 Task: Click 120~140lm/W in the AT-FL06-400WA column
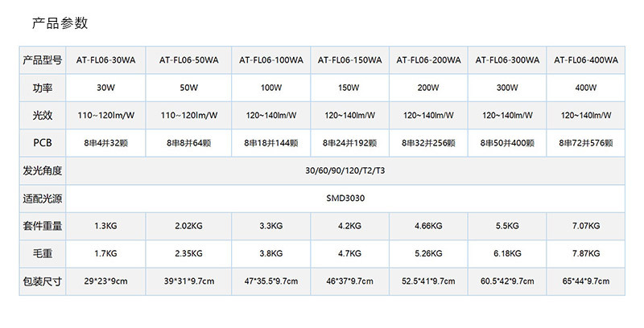coord(586,115)
